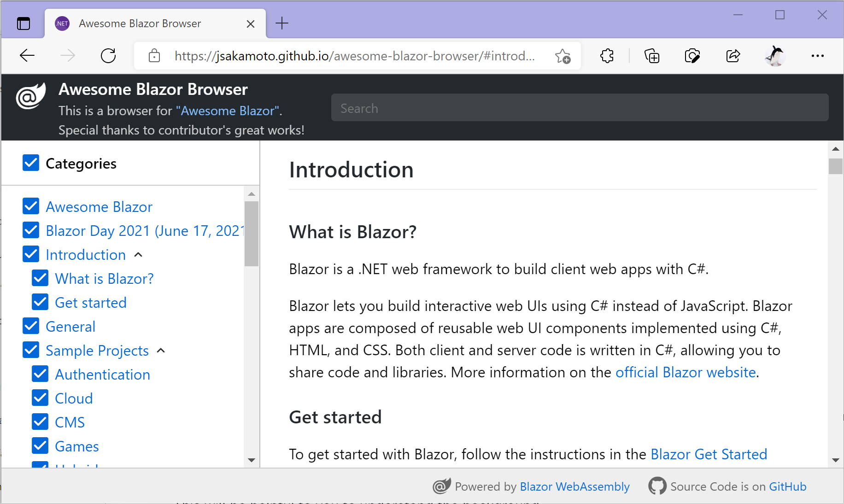This screenshot has width=844, height=504.
Task: Uncheck the Games category
Action: click(x=40, y=445)
